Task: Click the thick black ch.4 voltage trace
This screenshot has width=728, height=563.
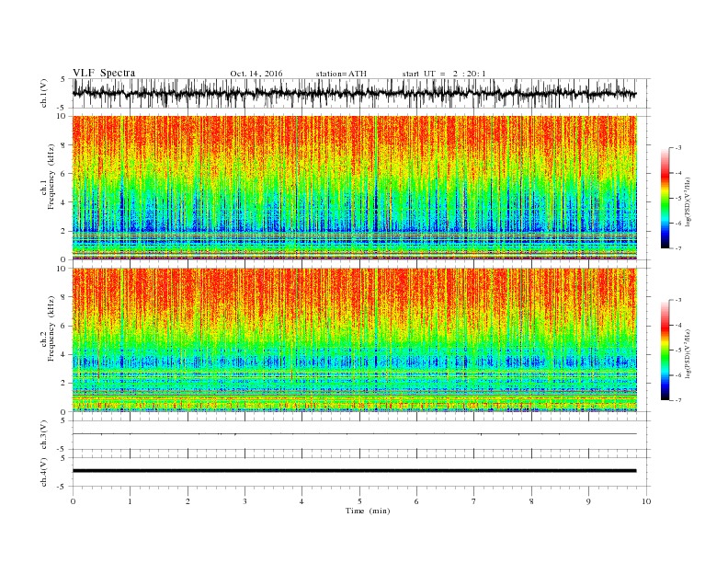Action: 354,471
